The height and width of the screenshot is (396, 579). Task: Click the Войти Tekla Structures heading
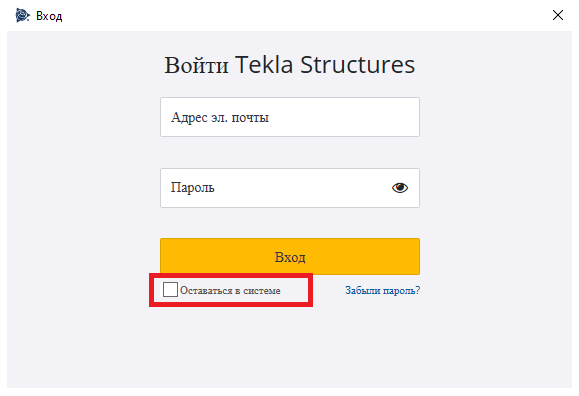tap(290, 65)
